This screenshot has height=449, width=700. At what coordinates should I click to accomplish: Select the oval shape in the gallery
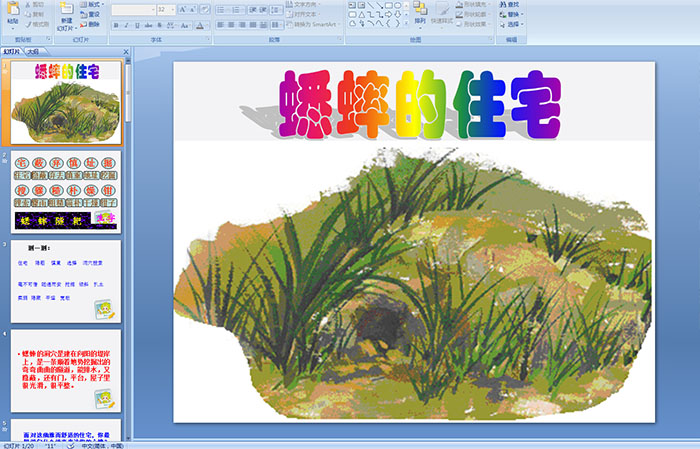click(x=397, y=5)
